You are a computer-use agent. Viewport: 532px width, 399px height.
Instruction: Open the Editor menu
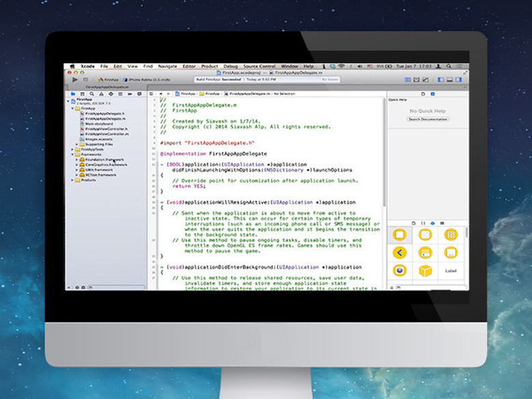pos(189,66)
